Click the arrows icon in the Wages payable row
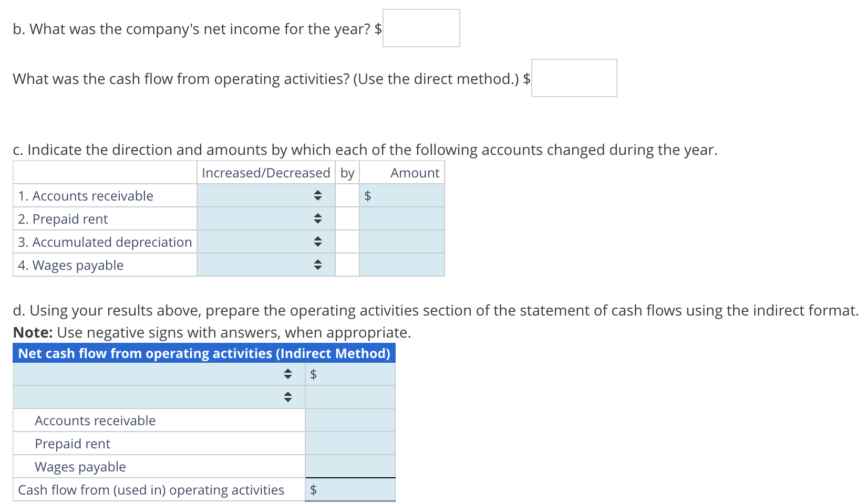This screenshot has height=504, width=867. pyautogui.click(x=317, y=265)
